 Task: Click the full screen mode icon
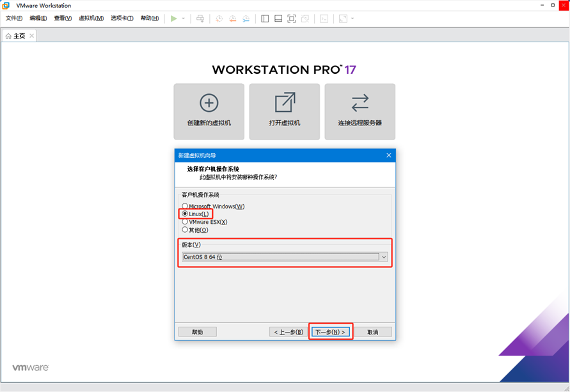click(x=292, y=19)
